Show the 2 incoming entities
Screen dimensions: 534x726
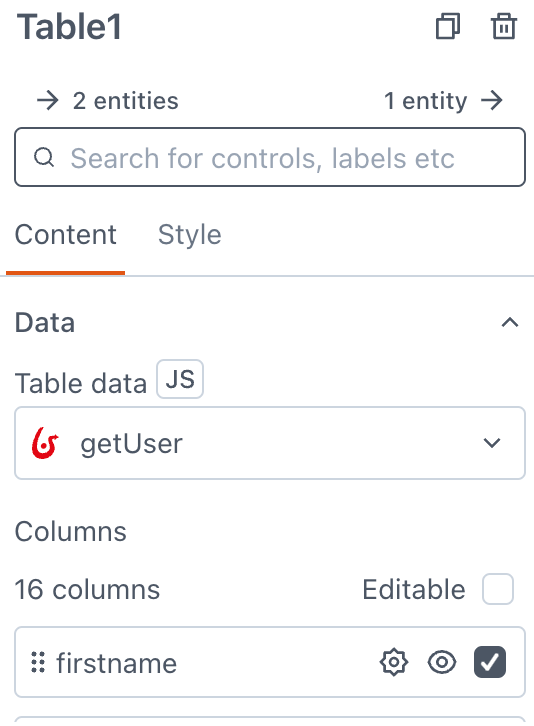107,100
